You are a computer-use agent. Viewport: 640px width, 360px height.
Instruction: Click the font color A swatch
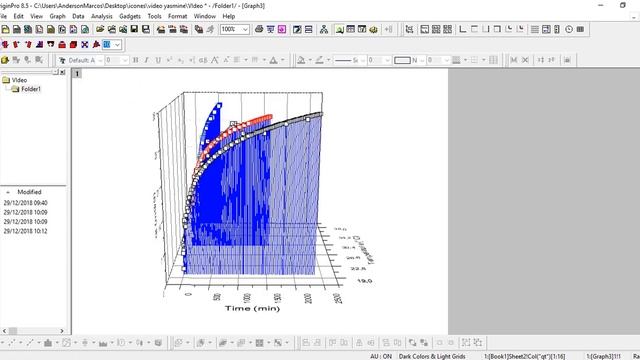[274, 60]
